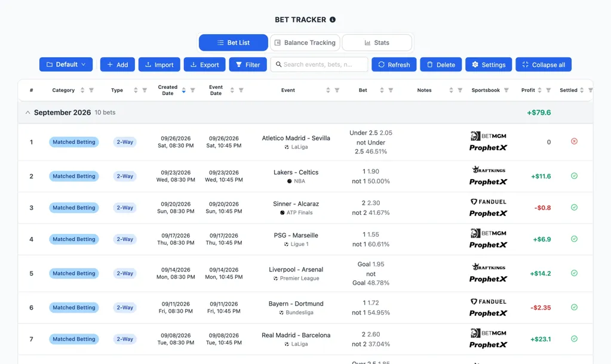
Task: Collapse the September 2026 group
Action: point(27,113)
